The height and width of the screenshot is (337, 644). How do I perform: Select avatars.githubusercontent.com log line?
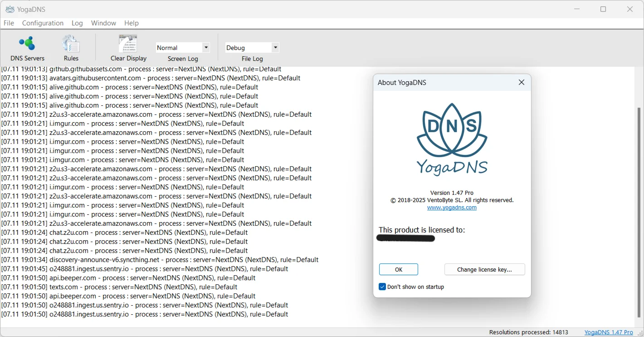click(151, 78)
